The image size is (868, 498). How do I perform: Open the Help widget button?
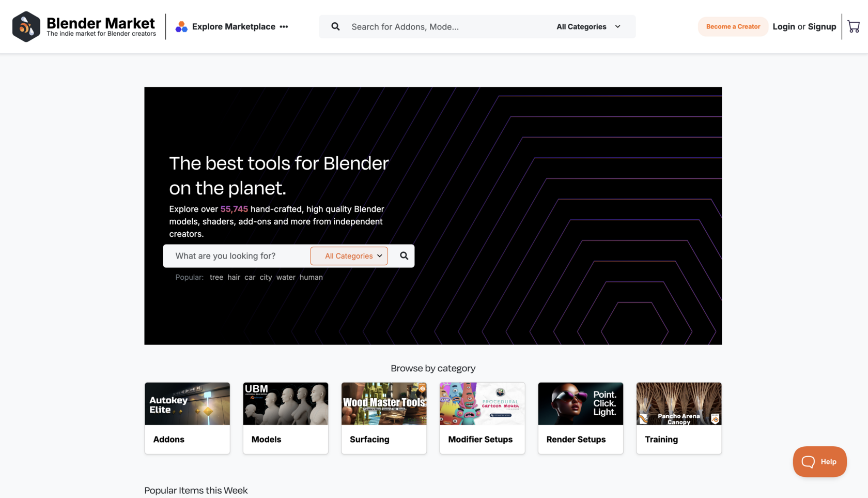pos(819,462)
